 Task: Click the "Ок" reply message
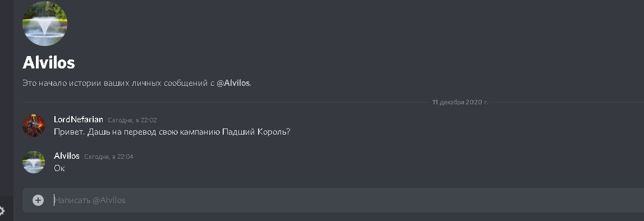pos(59,168)
